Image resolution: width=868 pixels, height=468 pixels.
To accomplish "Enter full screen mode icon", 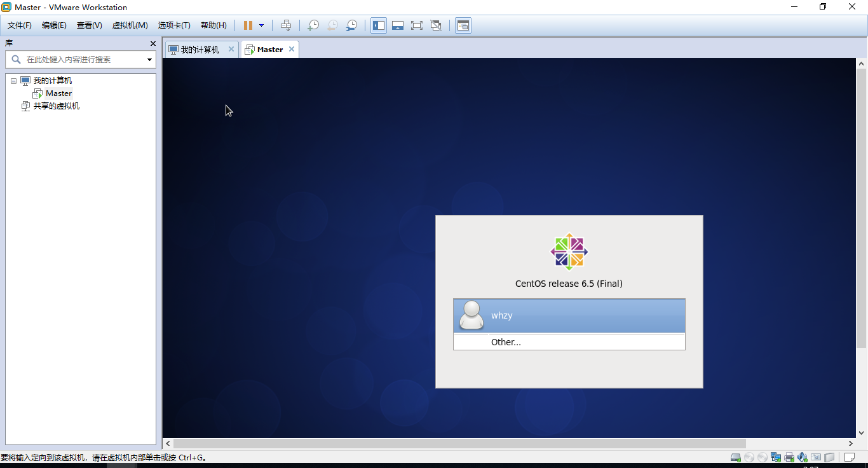I will [417, 25].
